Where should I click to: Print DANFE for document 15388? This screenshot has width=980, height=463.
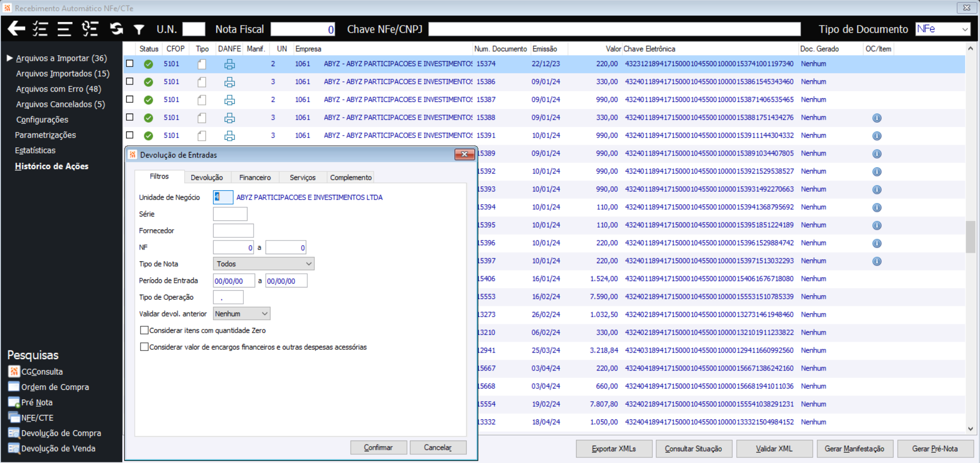(230, 118)
